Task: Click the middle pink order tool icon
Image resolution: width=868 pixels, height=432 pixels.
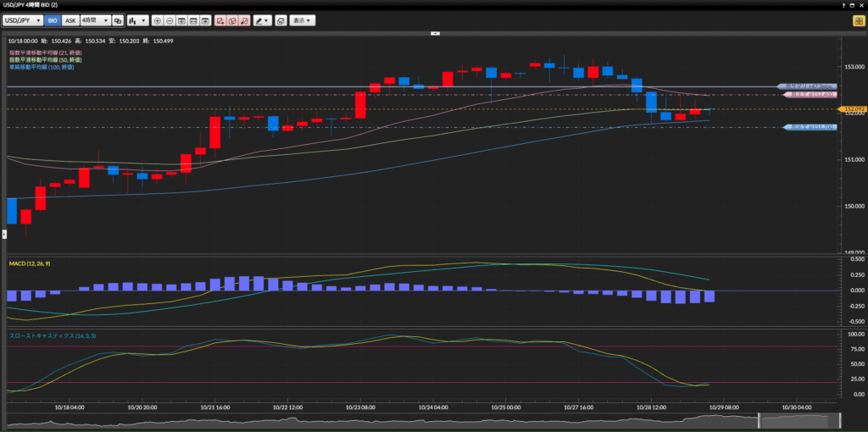Action: click(x=231, y=19)
